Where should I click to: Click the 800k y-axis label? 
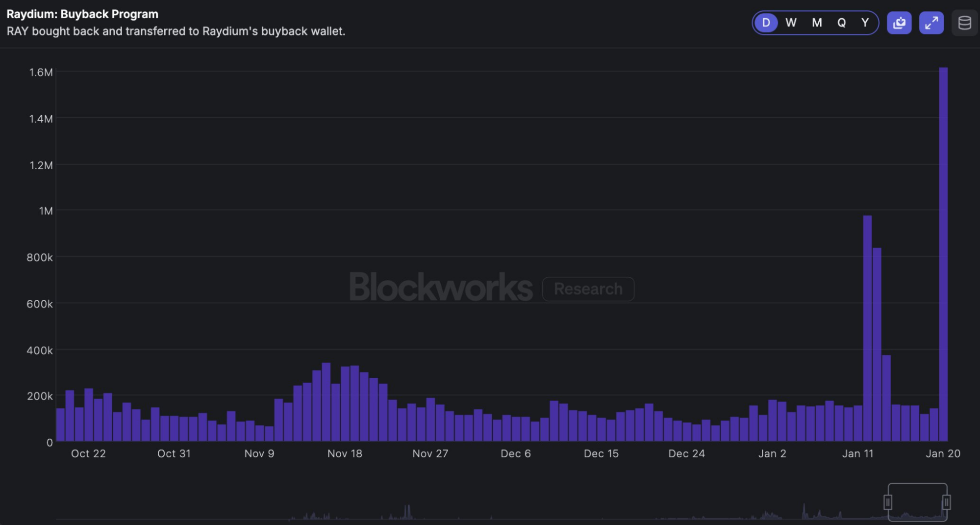(40, 258)
